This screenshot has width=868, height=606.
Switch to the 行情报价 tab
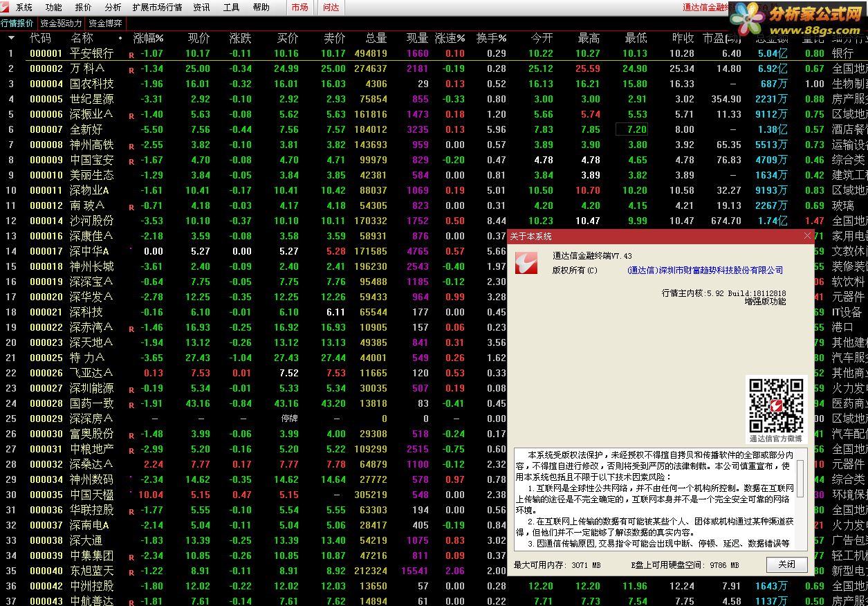17,23
